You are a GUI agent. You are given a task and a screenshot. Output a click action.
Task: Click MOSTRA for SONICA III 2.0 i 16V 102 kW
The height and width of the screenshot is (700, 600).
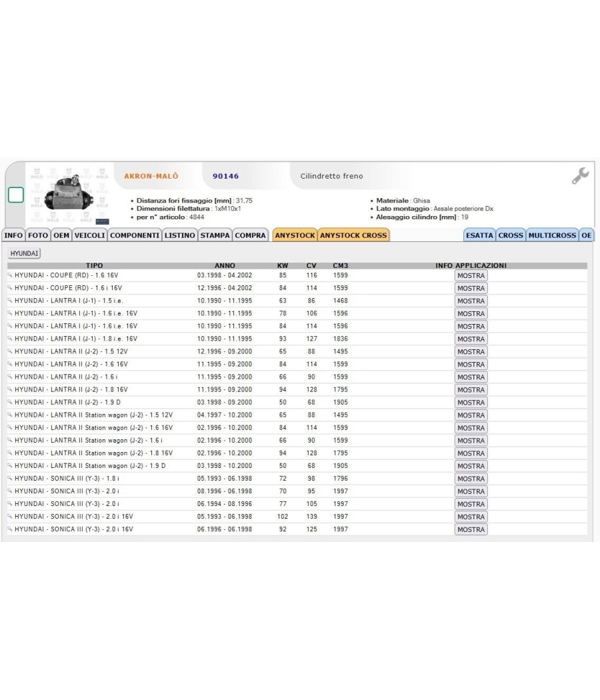(471, 517)
